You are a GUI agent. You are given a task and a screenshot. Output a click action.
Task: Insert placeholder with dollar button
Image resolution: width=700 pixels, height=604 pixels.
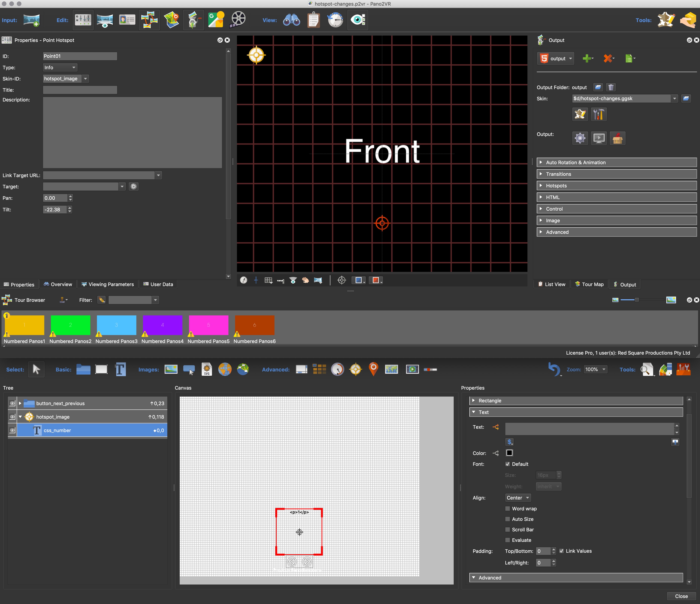pos(509,442)
